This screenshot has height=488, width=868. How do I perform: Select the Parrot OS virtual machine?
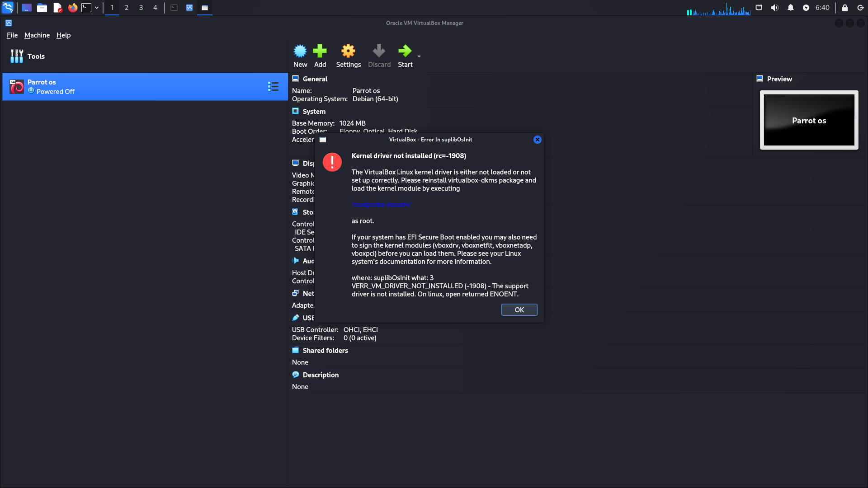(145, 86)
